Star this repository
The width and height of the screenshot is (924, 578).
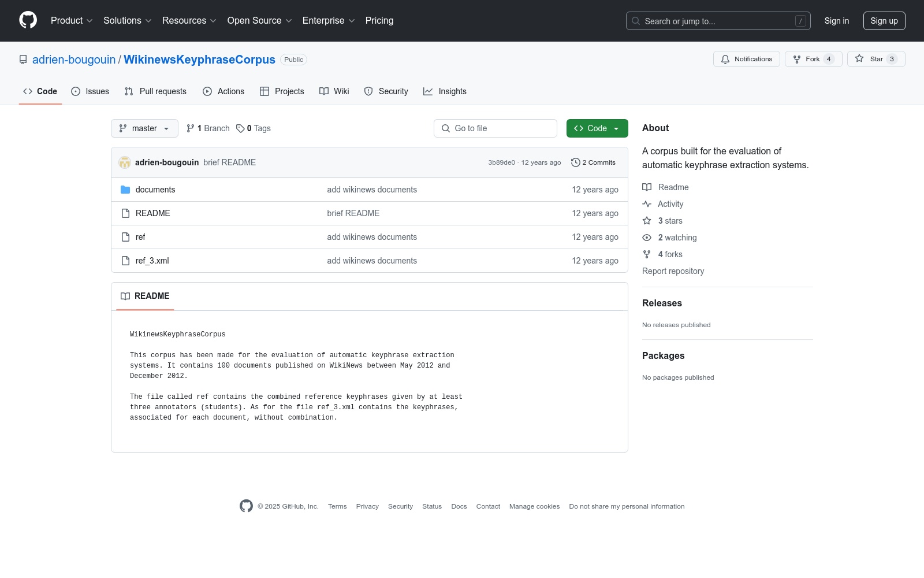[876, 59]
